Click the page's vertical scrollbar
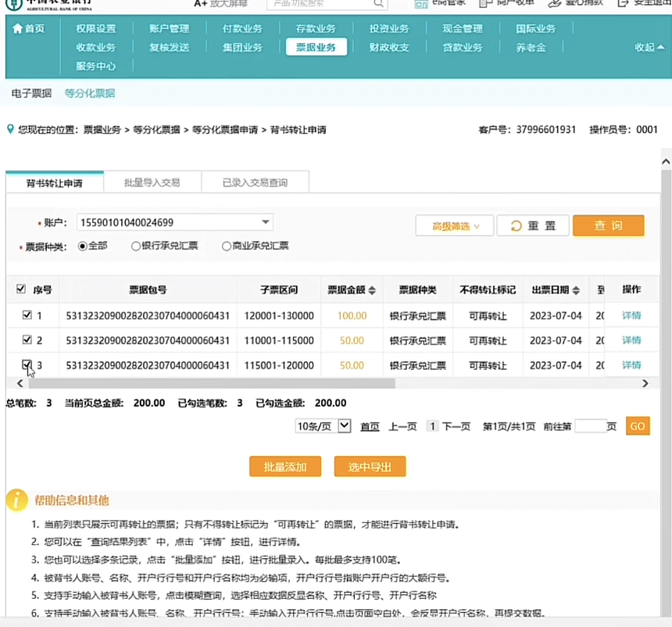 coord(666,392)
